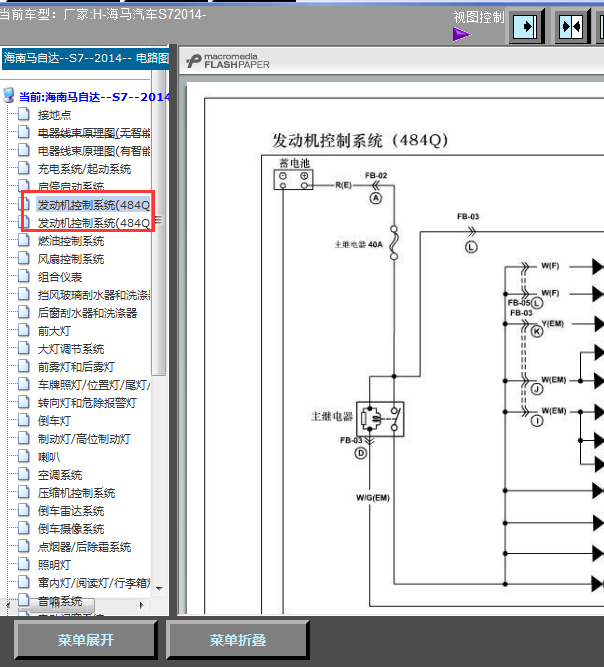Image resolution: width=604 pixels, height=667 pixels.
Task: Click the page icon beside 压缩机控制系统
Action: click(x=24, y=492)
